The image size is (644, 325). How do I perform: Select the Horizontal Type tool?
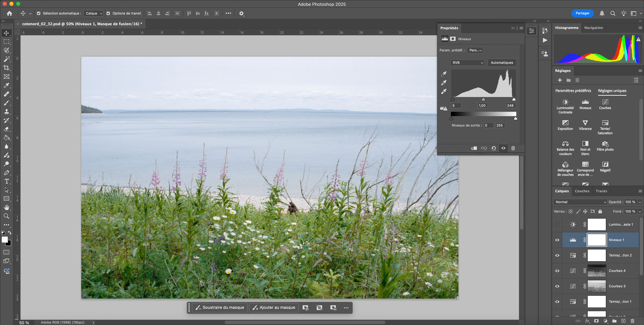pyautogui.click(x=6, y=181)
